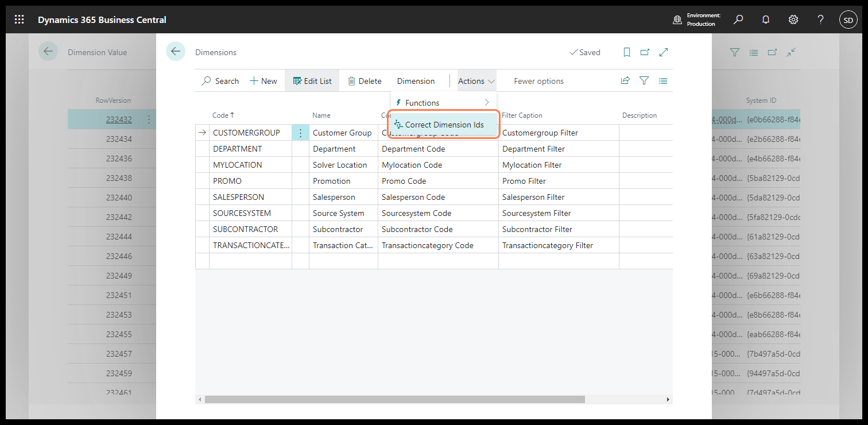Viewport: 868px width, 425px height.
Task: Click the help question mark icon
Action: coord(821,20)
